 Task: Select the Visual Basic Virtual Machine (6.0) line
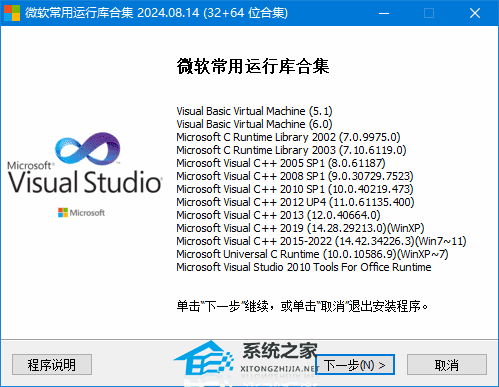254,124
